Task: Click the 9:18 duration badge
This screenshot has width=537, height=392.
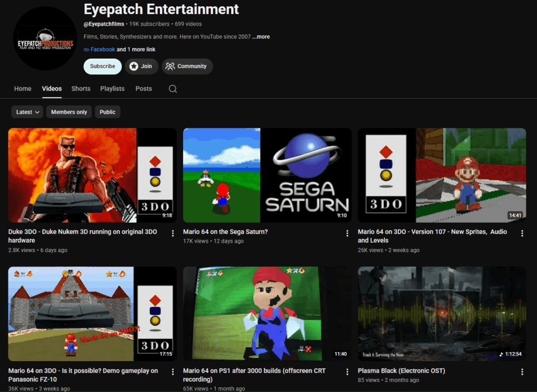Action: [x=167, y=216]
